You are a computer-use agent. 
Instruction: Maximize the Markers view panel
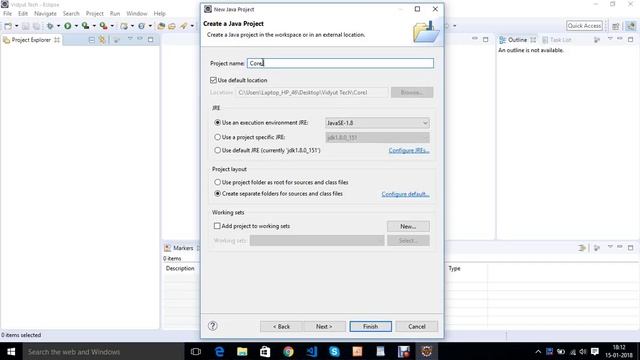(x=631, y=247)
